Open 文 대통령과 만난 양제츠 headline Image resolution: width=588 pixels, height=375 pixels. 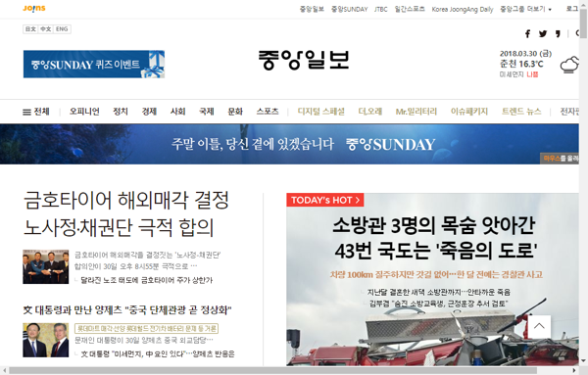(127, 310)
